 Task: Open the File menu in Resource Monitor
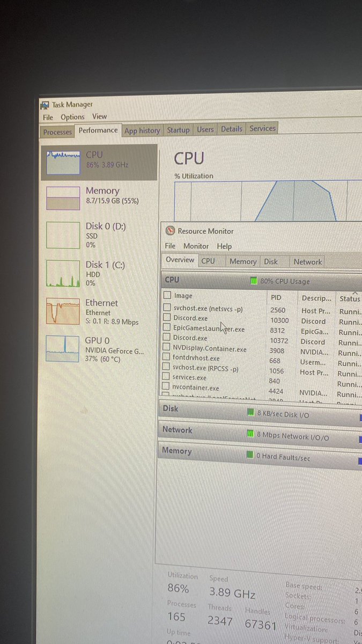[170, 246]
